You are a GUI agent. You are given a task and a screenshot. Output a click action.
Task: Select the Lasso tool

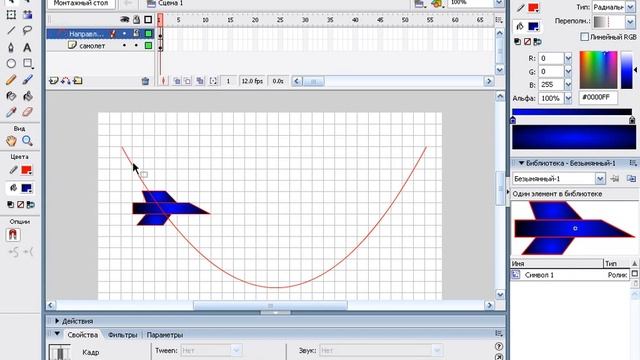27,31
